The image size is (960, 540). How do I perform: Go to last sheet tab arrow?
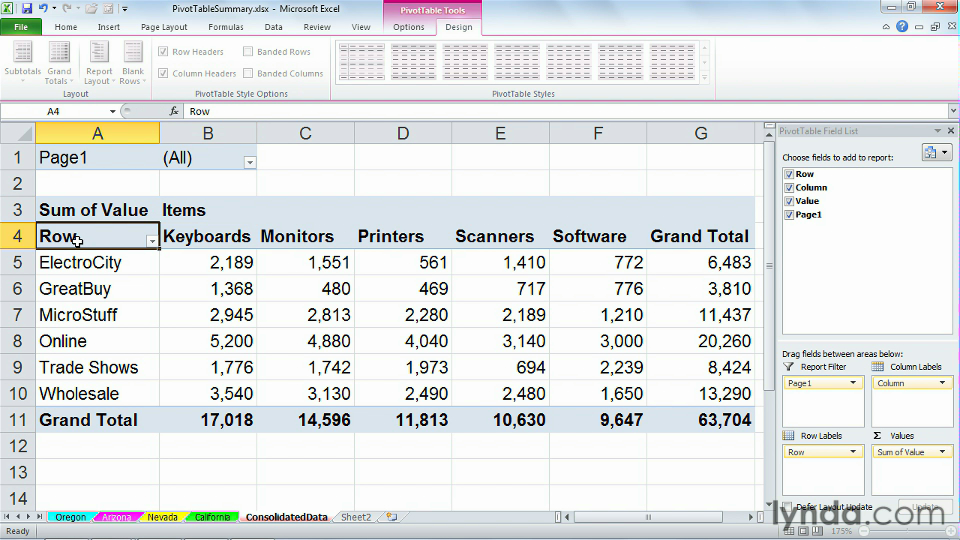coord(40,517)
